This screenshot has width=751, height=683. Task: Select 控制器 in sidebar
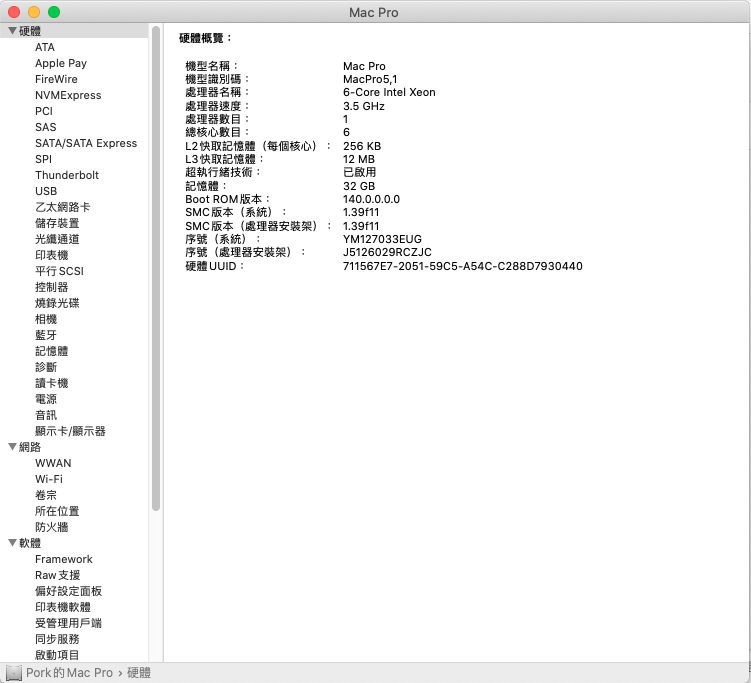coord(51,287)
